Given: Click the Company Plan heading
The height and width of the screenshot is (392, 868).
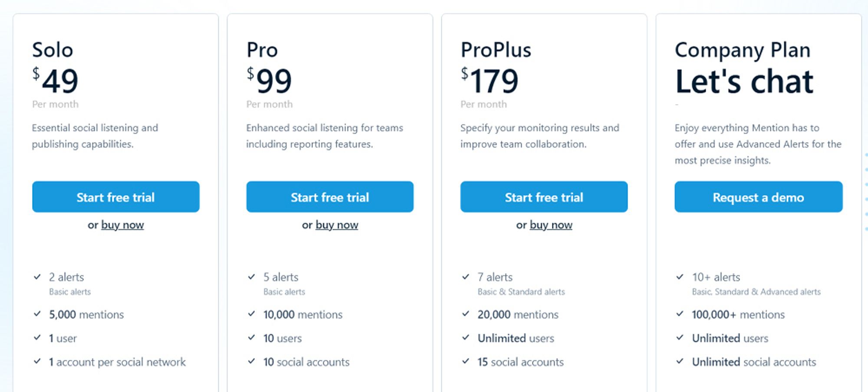Looking at the screenshot, I should point(743,50).
